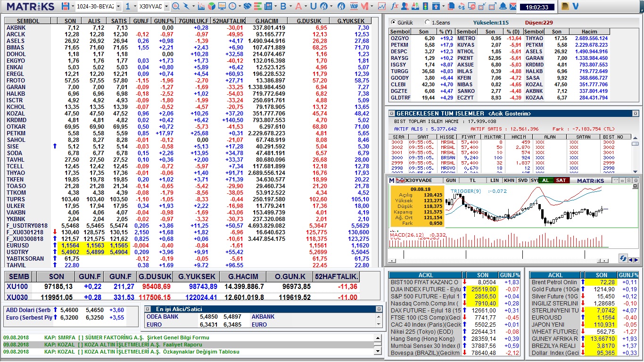Click the SEMBOL column header in watchlist
The width and height of the screenshot is (644, 362).
28,21
